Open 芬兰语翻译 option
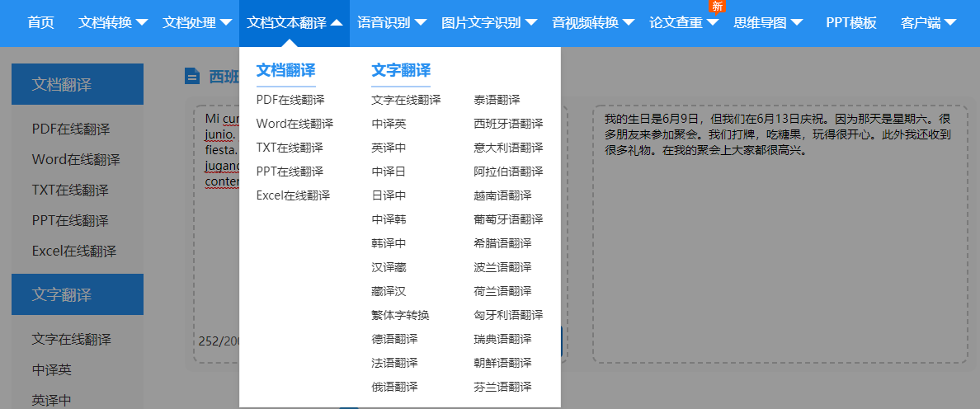Image resolution: width=980 pixels, height=409 pixels. click(502, 387)
